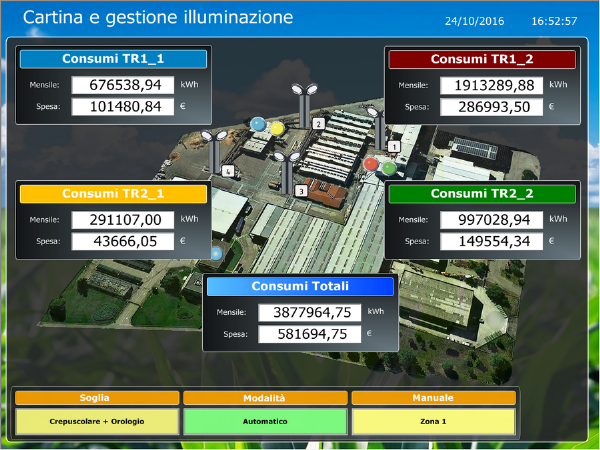Click the € symbol in Consumi TR1_1
This screenshot has width=600, height=450.
click(x=183, y=106)
